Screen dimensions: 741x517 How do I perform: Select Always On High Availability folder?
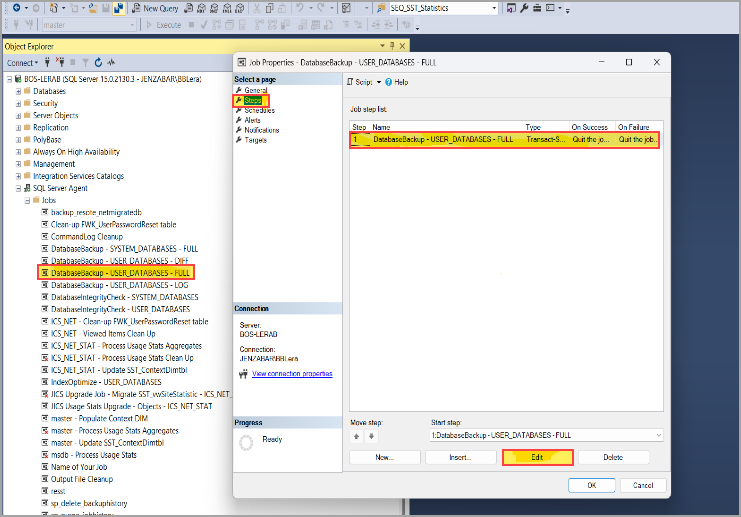76,152
